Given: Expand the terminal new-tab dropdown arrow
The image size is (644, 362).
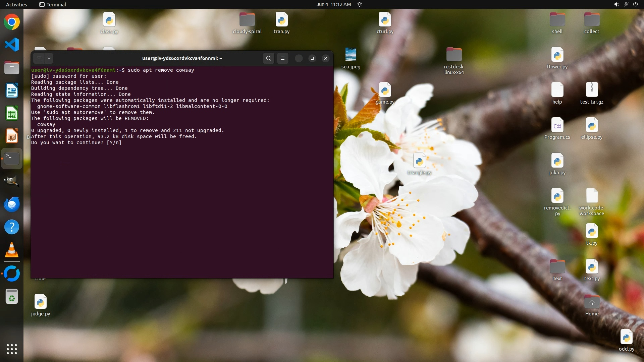Looking at the screenshot, I should click(49, 58).
